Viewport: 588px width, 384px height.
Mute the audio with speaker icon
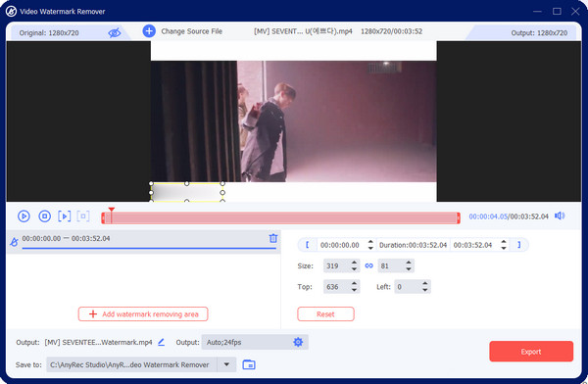560,216
